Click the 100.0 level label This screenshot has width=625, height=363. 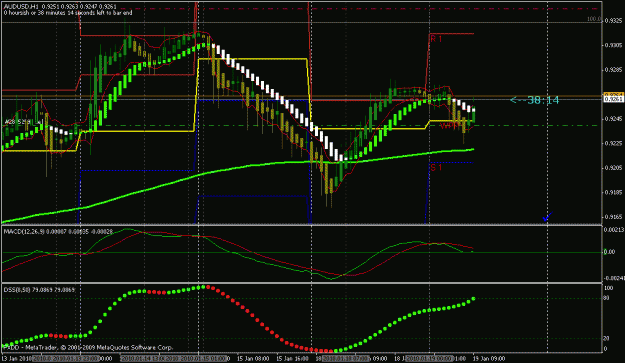(x=594, y=19)
